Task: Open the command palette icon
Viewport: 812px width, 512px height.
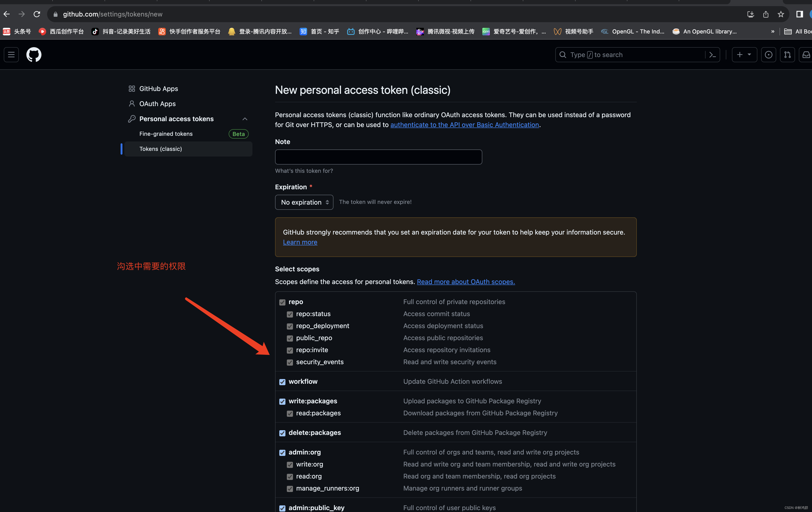Action: (713, 55)
